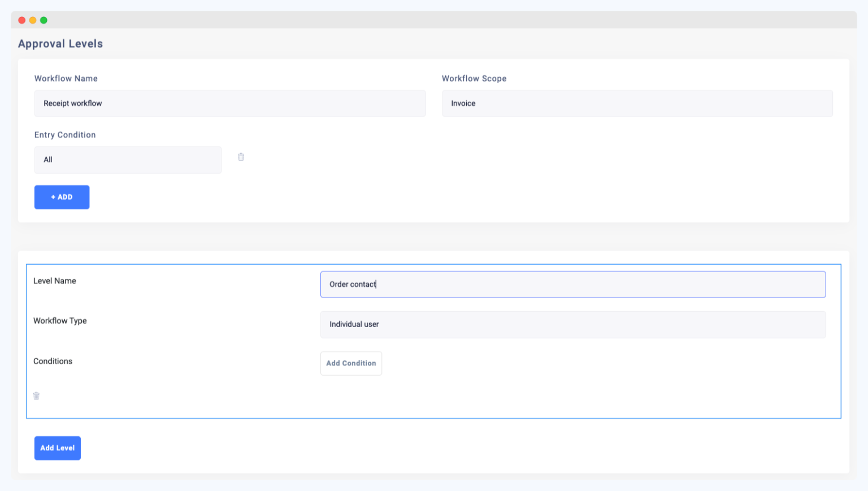Viewport: 868px width, 491px height.
Task: Click the 'Approval Levels' heading
Action: tap(60, 44)
